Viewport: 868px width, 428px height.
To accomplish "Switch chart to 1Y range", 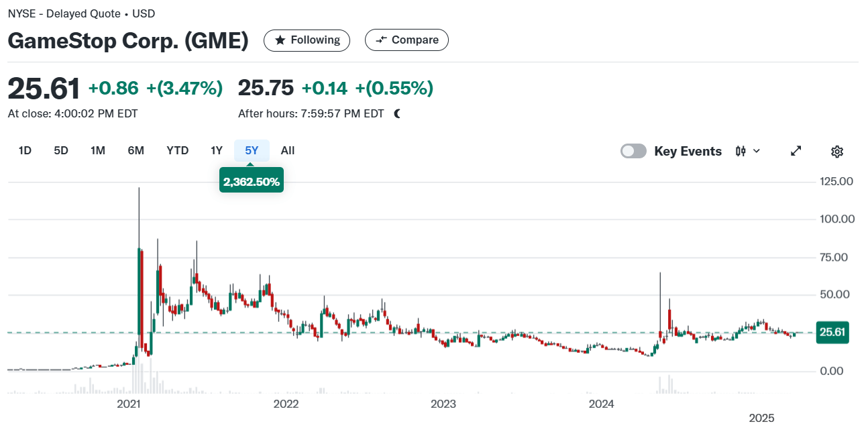I will click(217, 150).
